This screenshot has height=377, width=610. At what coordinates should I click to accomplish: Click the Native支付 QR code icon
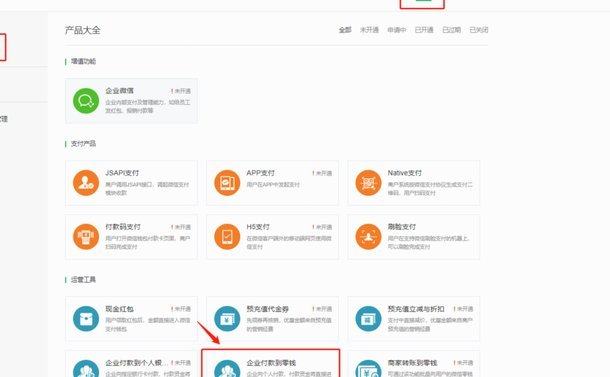click(x=368, y=182)
